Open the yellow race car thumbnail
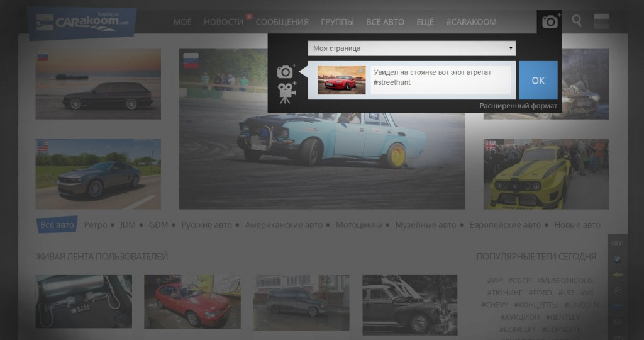Screen dimensions: 644x340 546,174
